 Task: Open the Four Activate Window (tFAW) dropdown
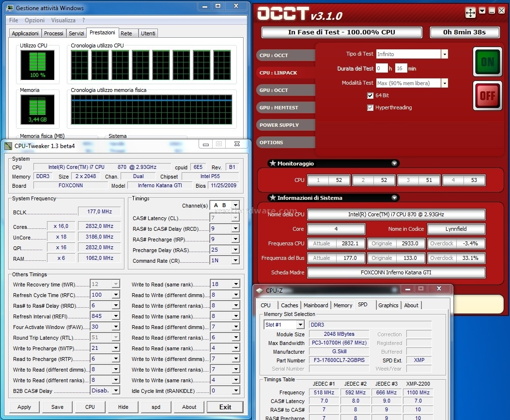tap(116, 327)
